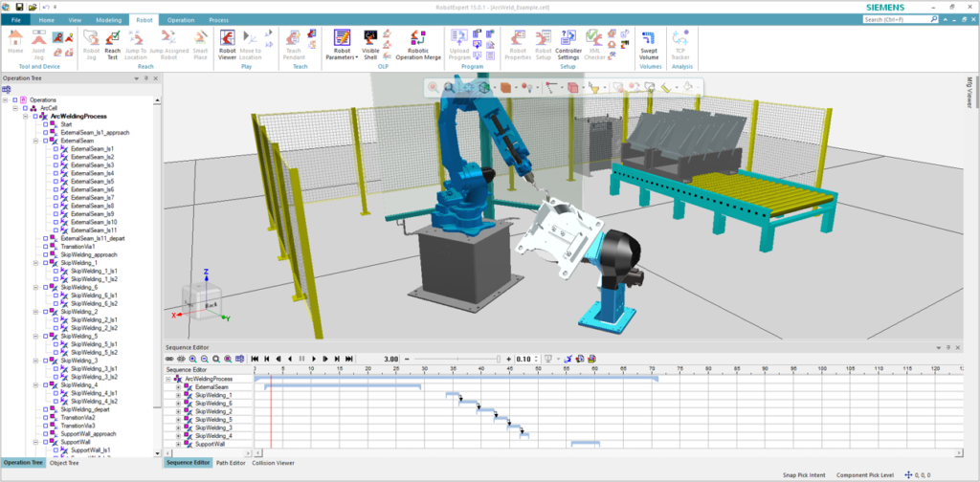Collapse the SkipWelding_1 node in Operation Tree
The width and height of the screenshot is (980, 482).
pos(36,263)
